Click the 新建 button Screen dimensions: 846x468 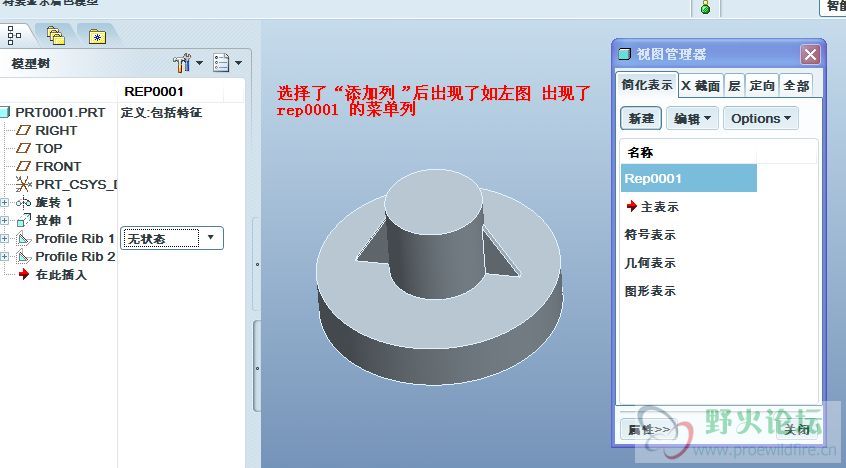[641, 118]
